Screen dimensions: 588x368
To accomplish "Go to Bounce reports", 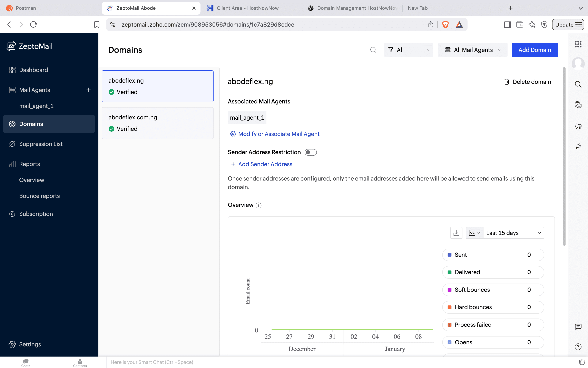I will pyautogui.click(x=39, y=196).
